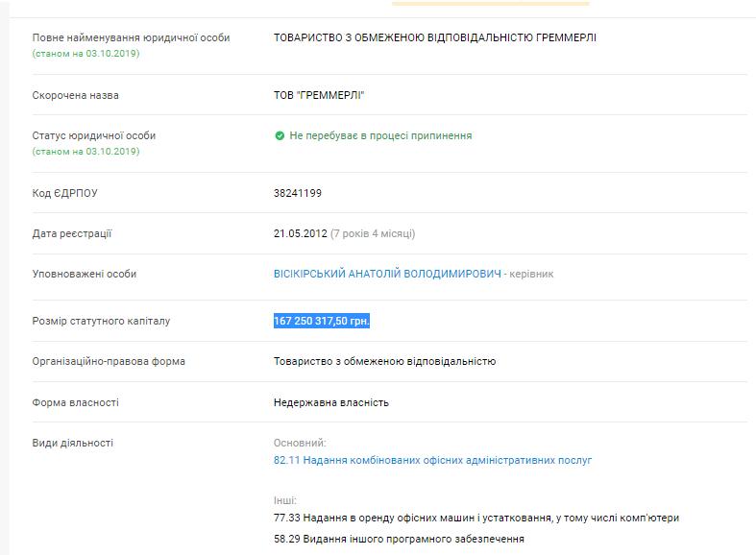Open director ВІСІКІРСЬКИЙ АНАТОЛІЙ ВОЛОДИМИРОВИЧ link

(x=387, y=274)
